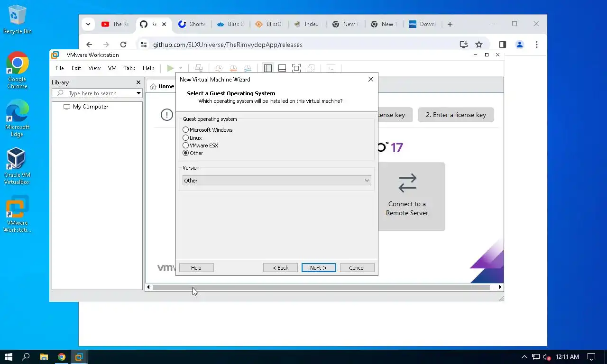
Task: Click the VMware Workstation desktop shortcut
Action: 17,214
